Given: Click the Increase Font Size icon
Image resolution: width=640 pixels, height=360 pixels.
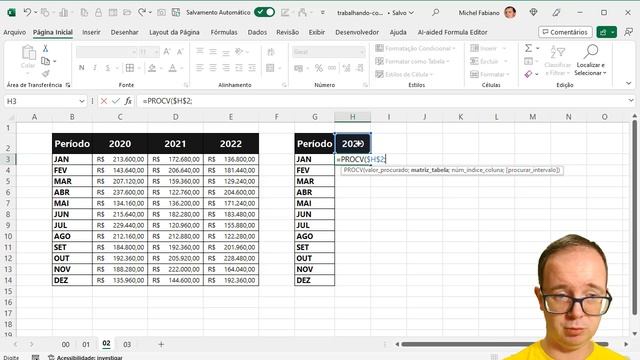Looking at the screenshot, I should 167,52.
